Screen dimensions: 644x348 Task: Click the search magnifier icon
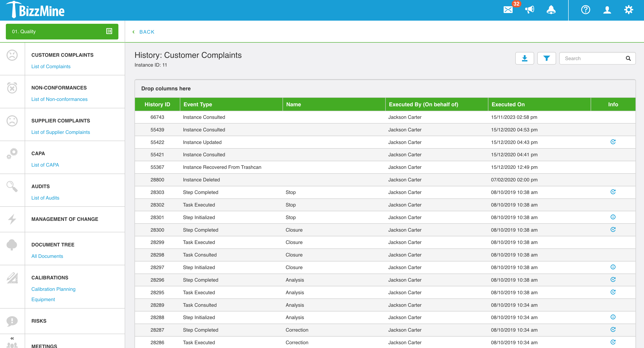[629, 59]
